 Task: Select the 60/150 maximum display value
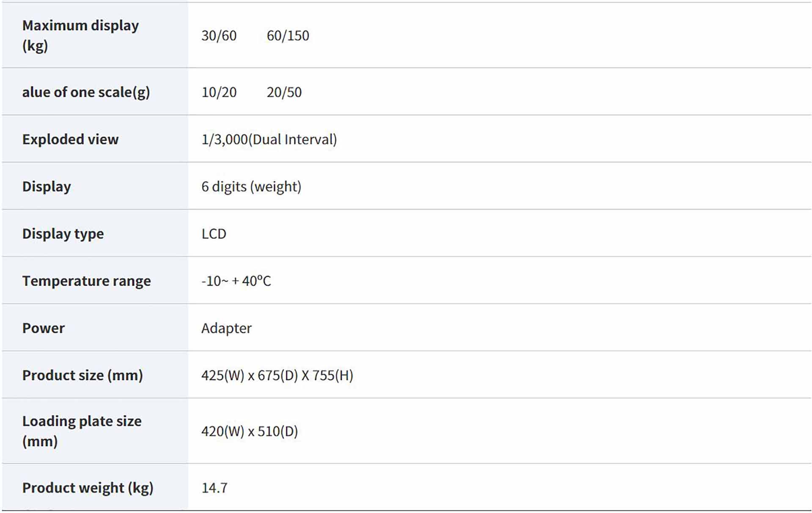click(x=288, y=36)
